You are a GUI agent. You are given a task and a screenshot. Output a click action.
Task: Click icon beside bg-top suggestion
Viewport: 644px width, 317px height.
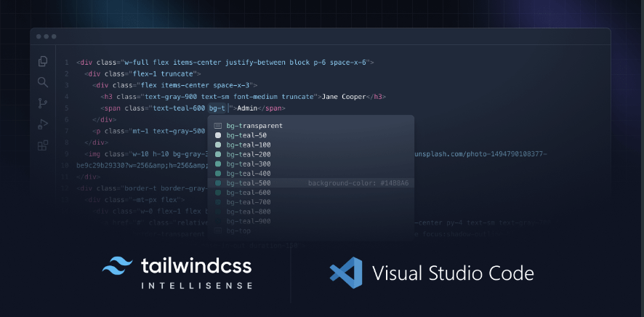(x=218, y=230)
